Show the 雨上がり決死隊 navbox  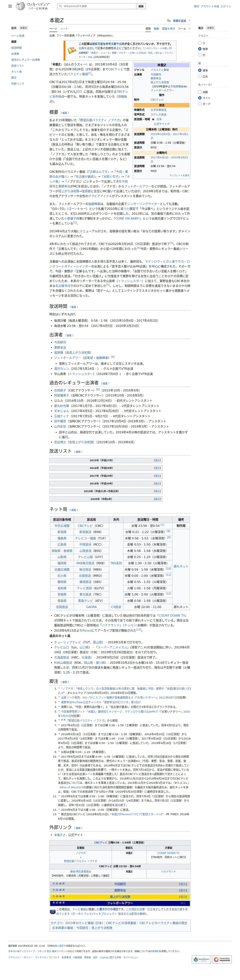(183, 897)
